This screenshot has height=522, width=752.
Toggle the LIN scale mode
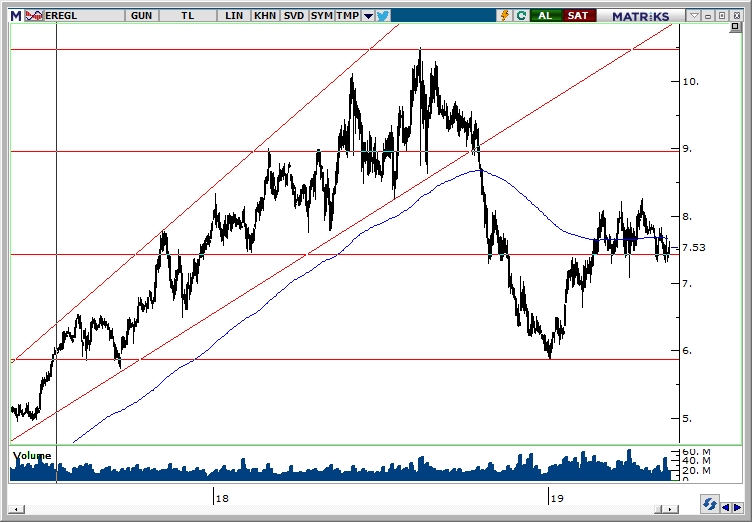[234, 16]
